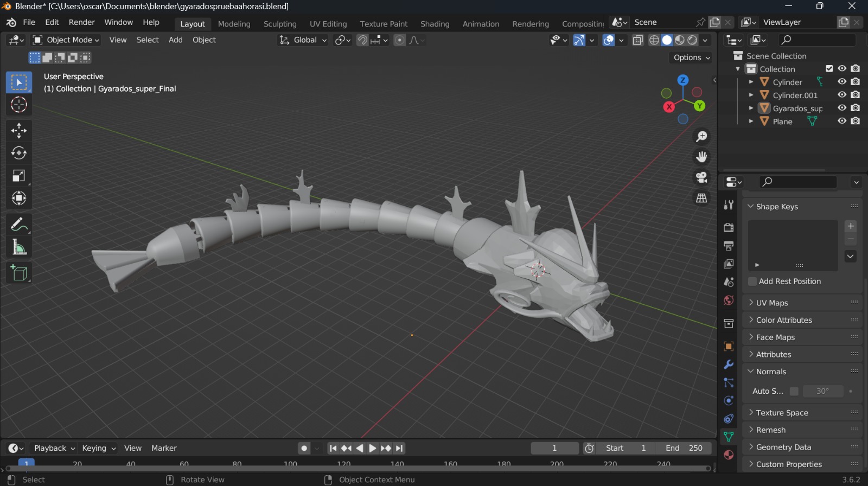Select the Measure tool
The image size is (868, 486).
[19, 247]
